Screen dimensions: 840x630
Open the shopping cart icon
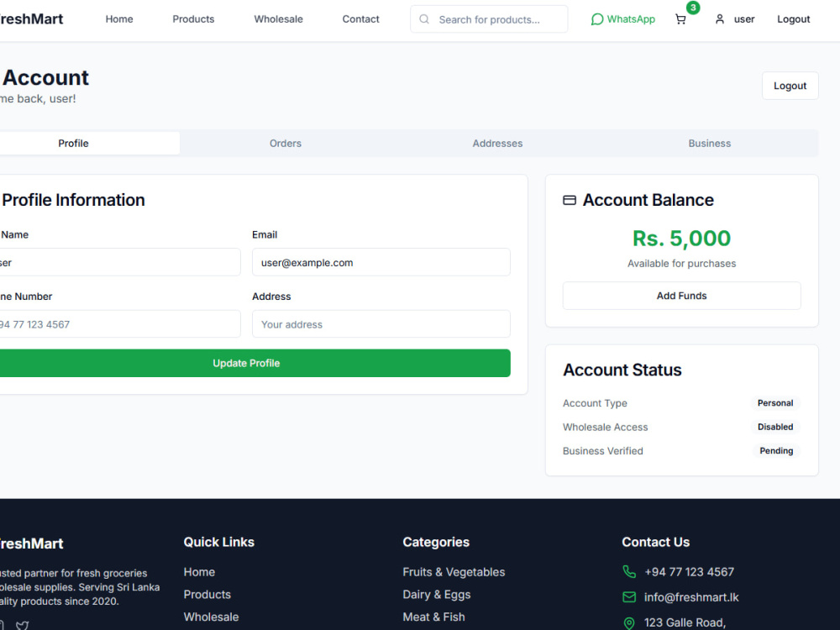[x=680, y=19]
